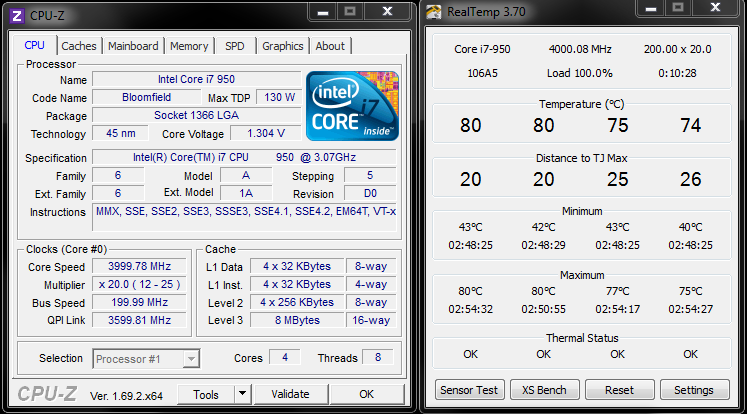The height and width of the screenshot is (414, 747).
Task: Open the SPD tab
Action: click(x=234, y=46)
